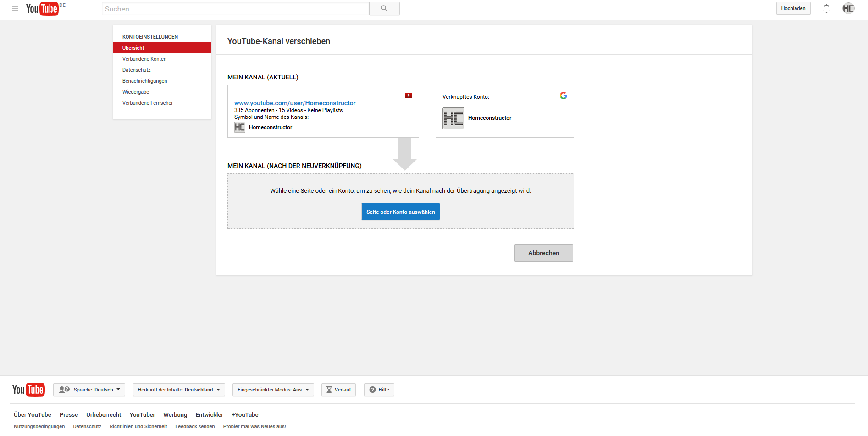Click the KONTOEINSTELLUNGEN sidebar heading
The height and width of the screenshot is (436, 868).
tap(150, 37)
